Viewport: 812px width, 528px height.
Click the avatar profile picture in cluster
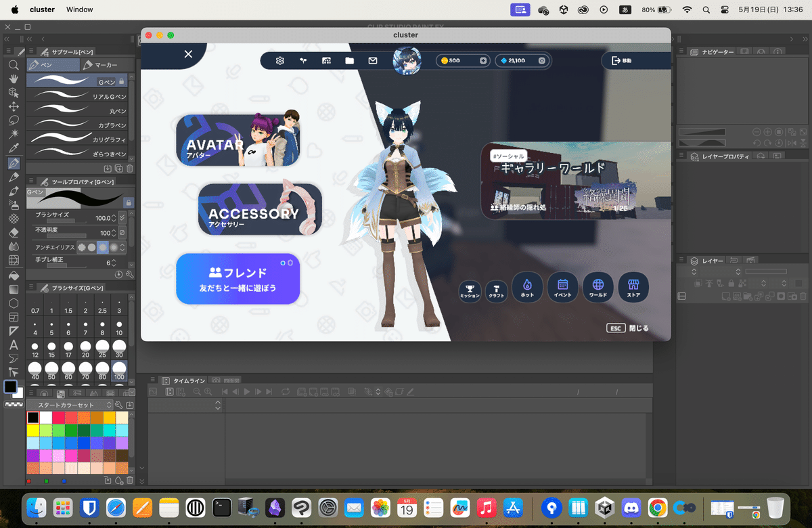[407, 60]
